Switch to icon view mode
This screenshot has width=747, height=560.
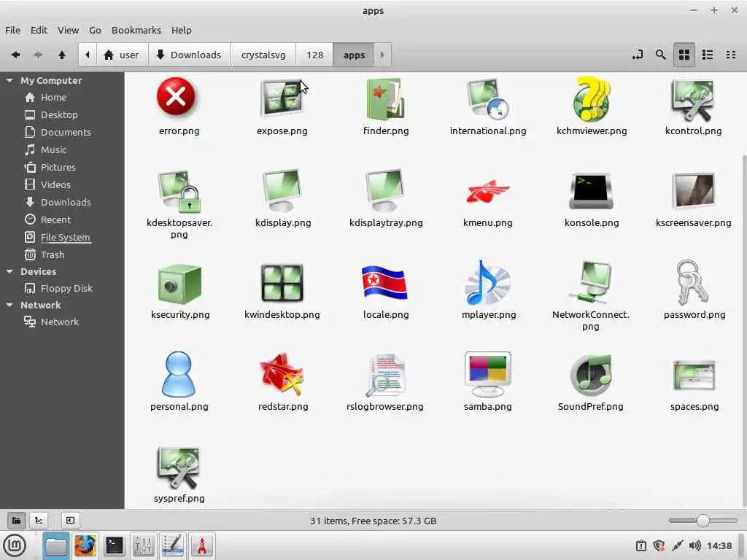[684, 55]
